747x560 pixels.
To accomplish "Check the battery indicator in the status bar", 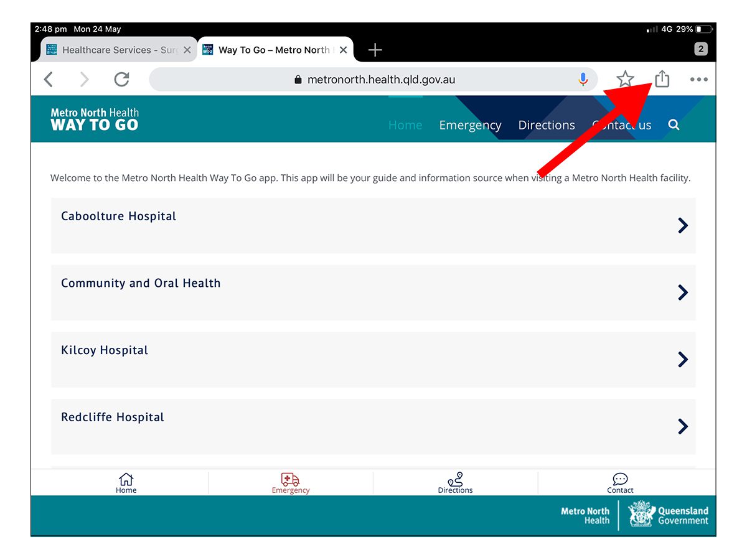I will (703, 29).
